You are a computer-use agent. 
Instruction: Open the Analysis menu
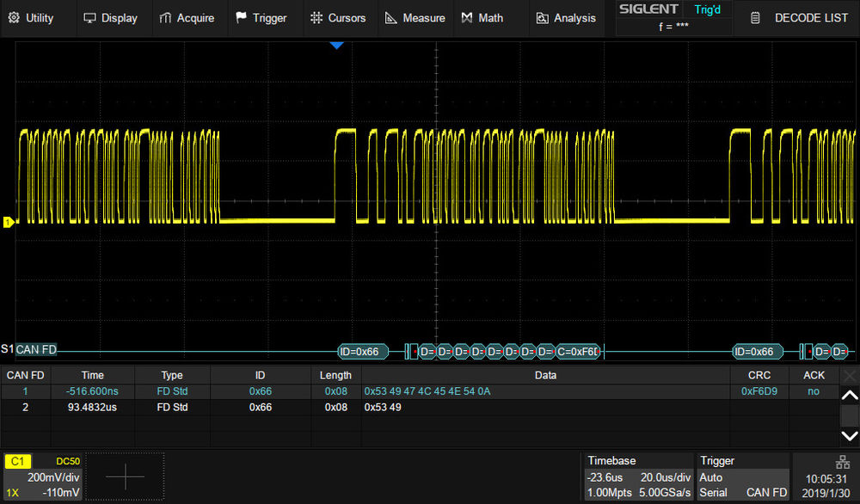[566, 18]
